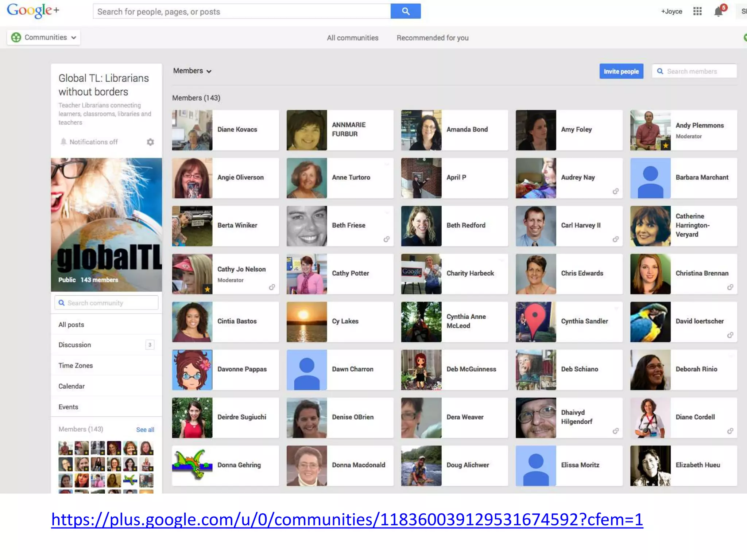Open community settings gear icon
Image resolution: width=747 pixels, height=560 pixels.
pos(150,142)
